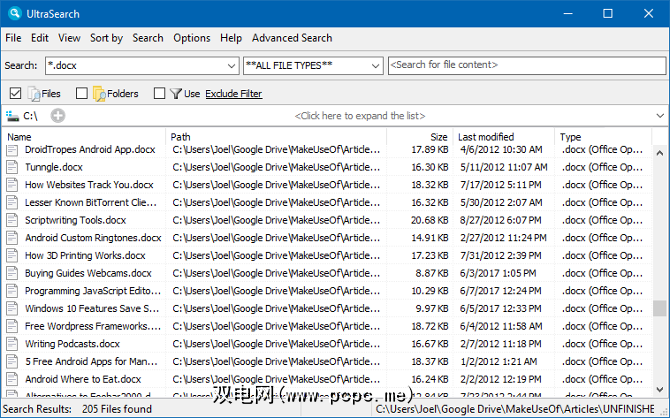Image resolution: width=670 pixels, height=418 pixels.
Task: Click the Search for file content field
Action: point(524,65)
